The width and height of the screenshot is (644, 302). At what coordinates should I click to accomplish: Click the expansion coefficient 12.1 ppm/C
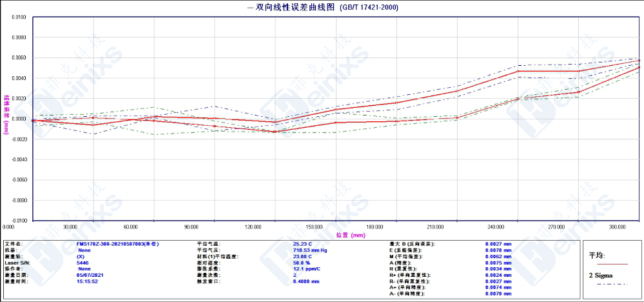coord(306,269)
